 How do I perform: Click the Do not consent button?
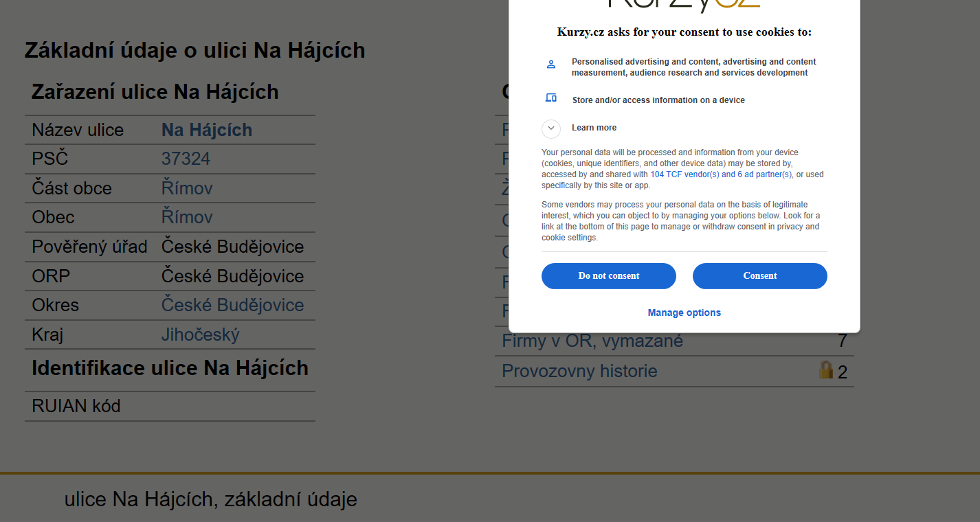pos(609,275)
